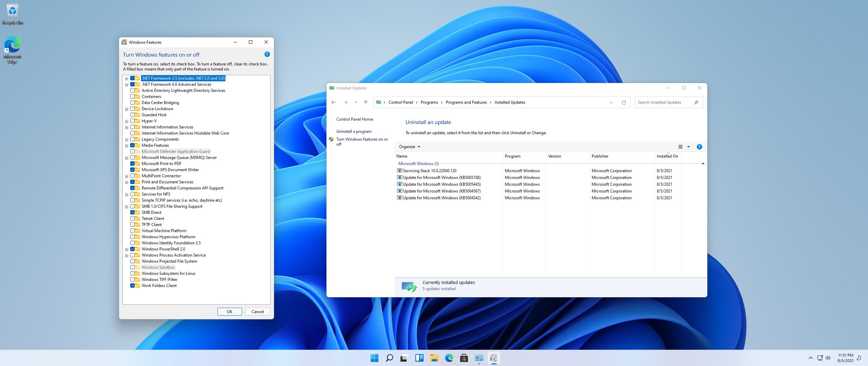This screenshot has width=868, height=366.
Task: Open the Organize dropdown menu
Action: [x=409, y=147]
